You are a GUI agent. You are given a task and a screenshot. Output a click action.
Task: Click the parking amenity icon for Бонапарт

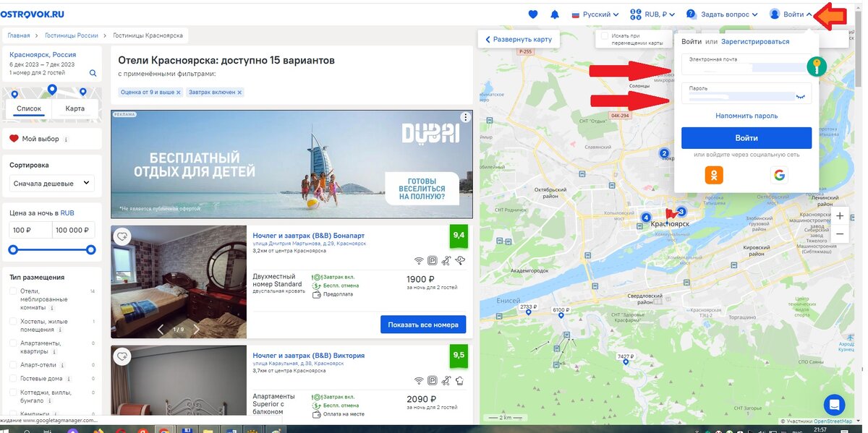point(433,260)
